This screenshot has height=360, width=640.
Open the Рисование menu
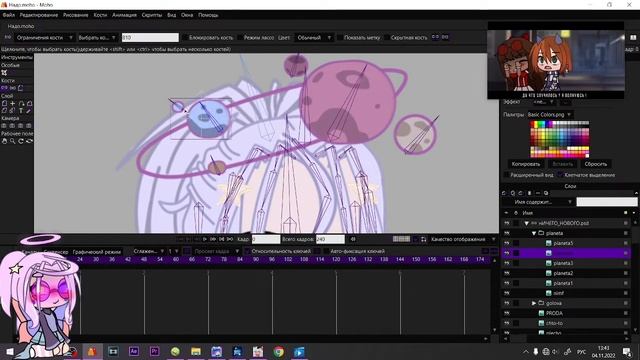point(76,15)
